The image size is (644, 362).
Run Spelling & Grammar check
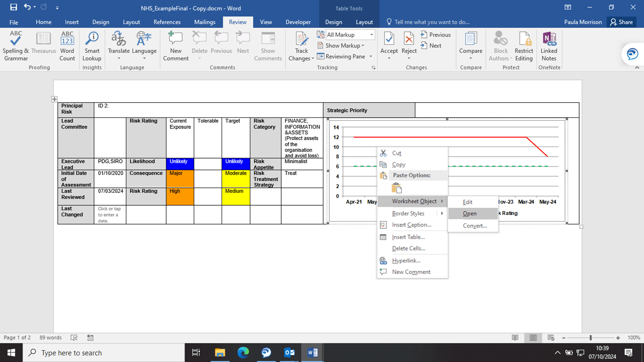click(x=16, y=46)
